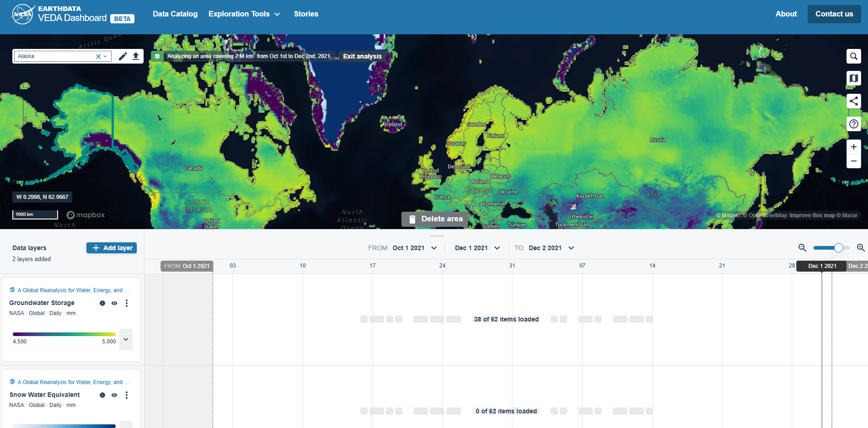The image size is (868, 428).
Task: Zoom out the map with minus button
Action: pos(853,161)
